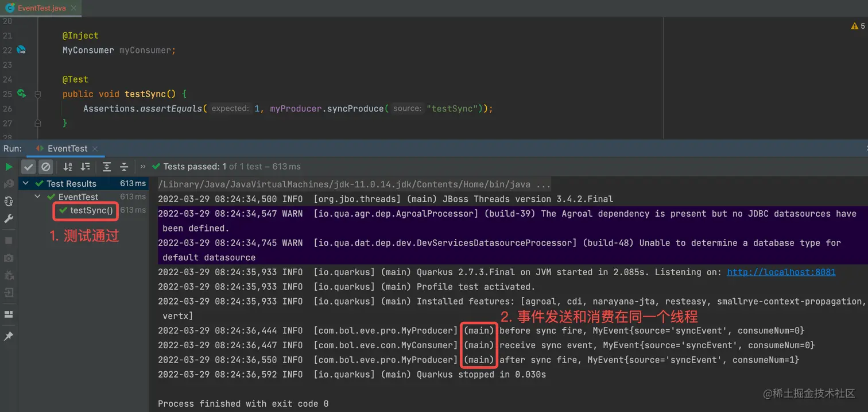
Task: Show more run toolbar actions chevron
Action: pyautogui.click(x=143, y=167)
